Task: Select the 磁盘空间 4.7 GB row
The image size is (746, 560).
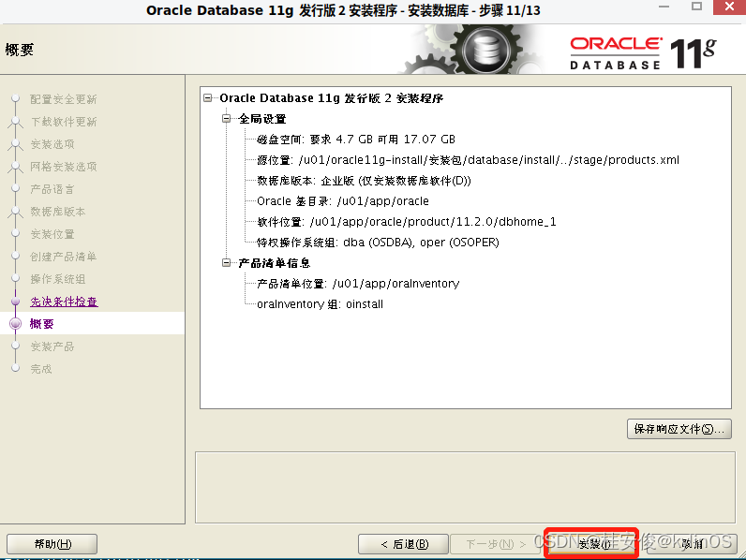Action: (356, 140)
